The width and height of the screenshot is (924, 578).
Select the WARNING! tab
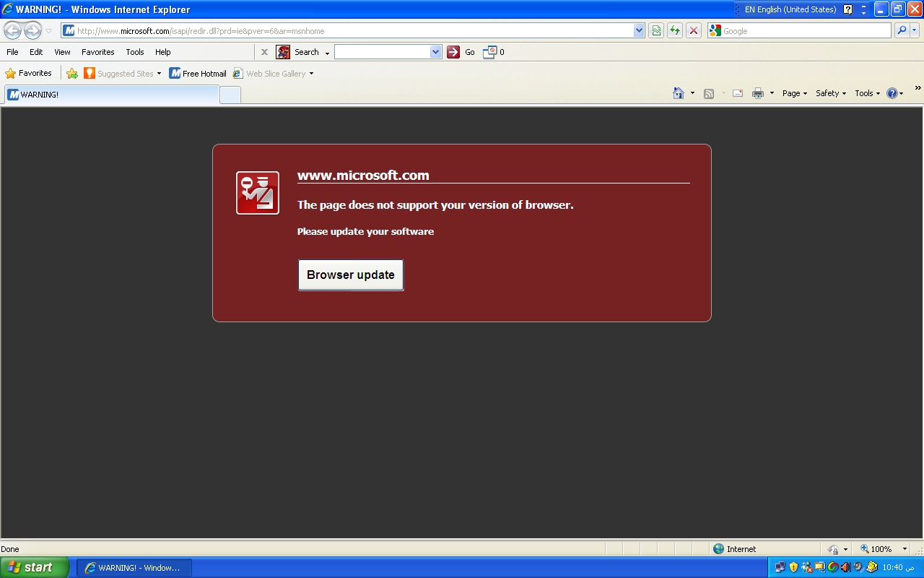click(111, 95)
